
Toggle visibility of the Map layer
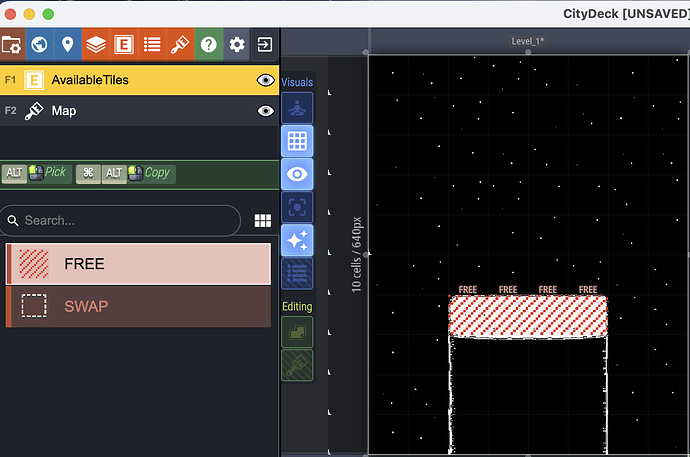pyautogui.click(x=265, y=111)
